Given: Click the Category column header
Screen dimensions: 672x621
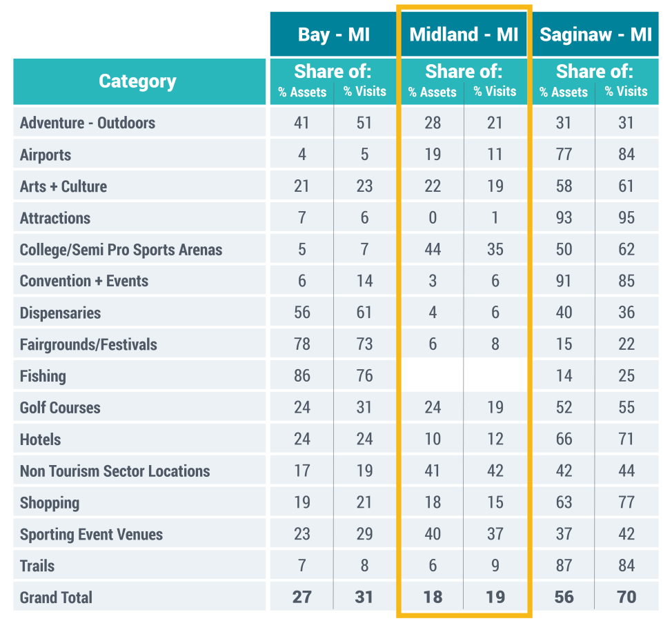Looking at the screenshot, I should (138, 81).
